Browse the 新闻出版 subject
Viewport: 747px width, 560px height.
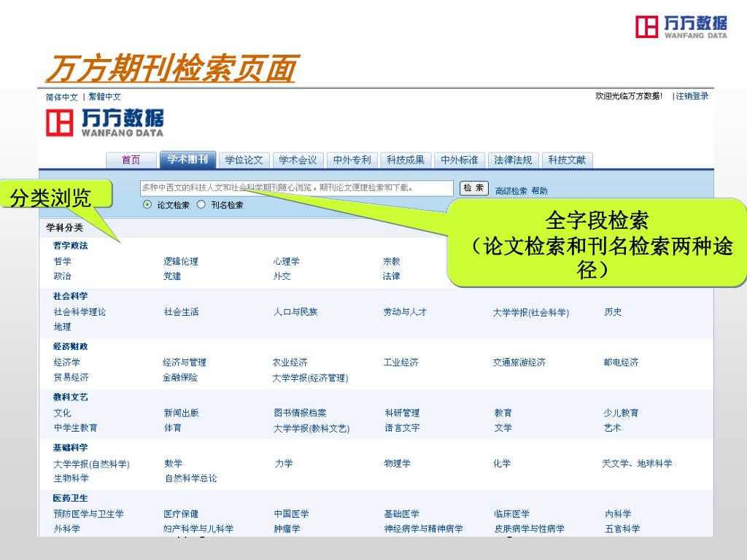point(182,413)
